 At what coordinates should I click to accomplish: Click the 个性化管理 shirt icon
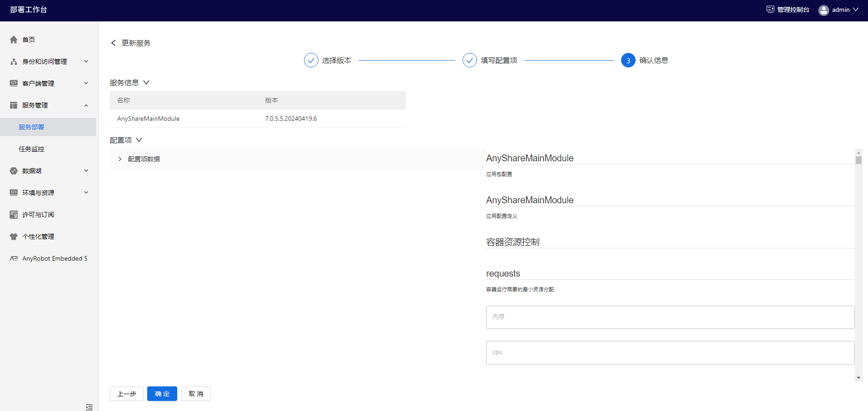pos(14,236)
